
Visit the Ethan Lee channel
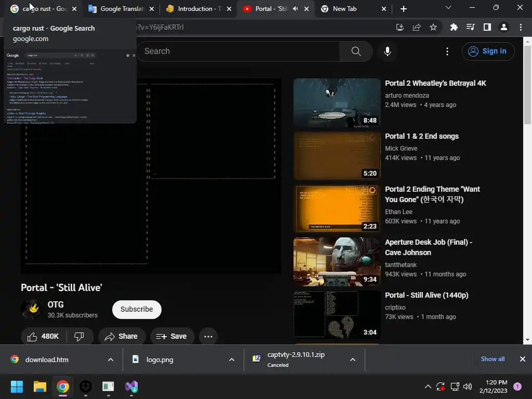point(398,212)
